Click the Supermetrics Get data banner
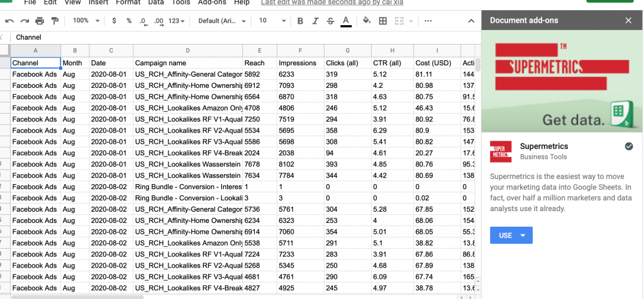This screenshot has height=299, width=644. (x=562, y=81)
